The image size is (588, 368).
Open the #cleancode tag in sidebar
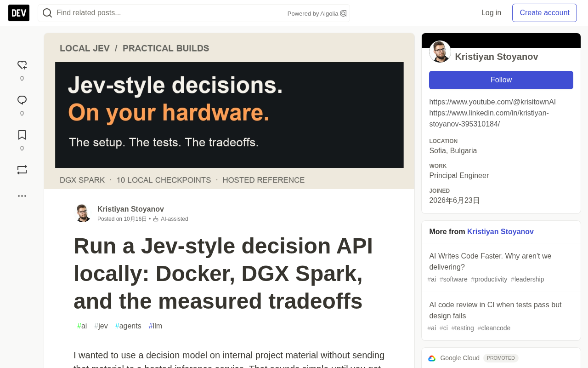tap(494, 328)
